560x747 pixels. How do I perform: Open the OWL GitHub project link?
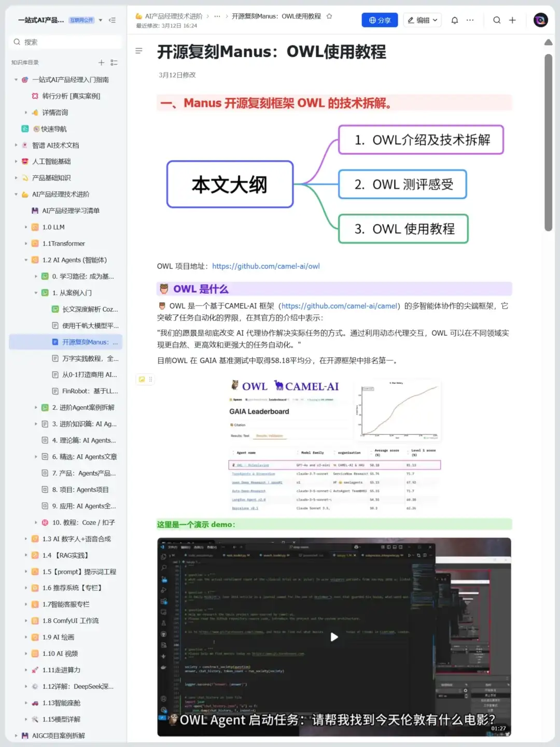coord(267,266)
